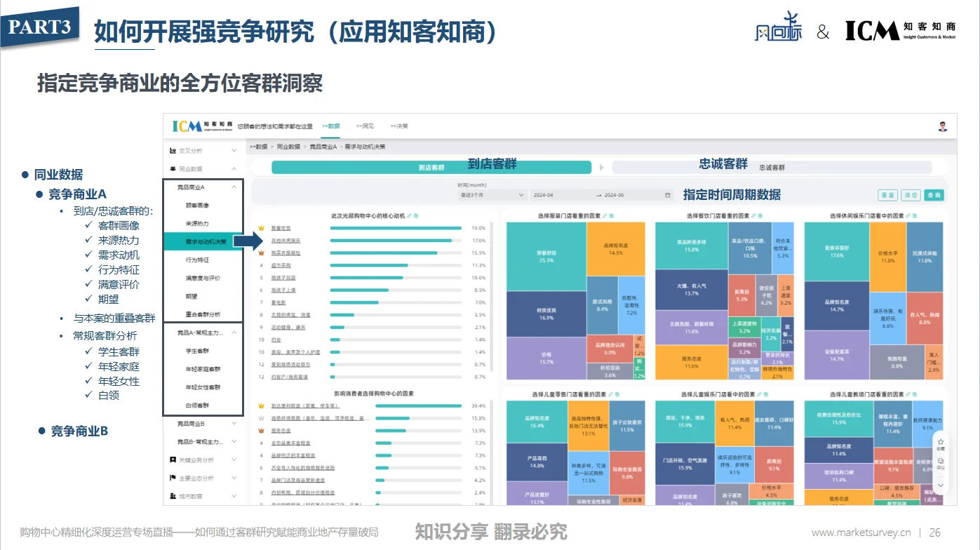This screenshot has height=550, width=980.
Task: Switch to the >>洞见 top tab
Action: click(365, 126)
